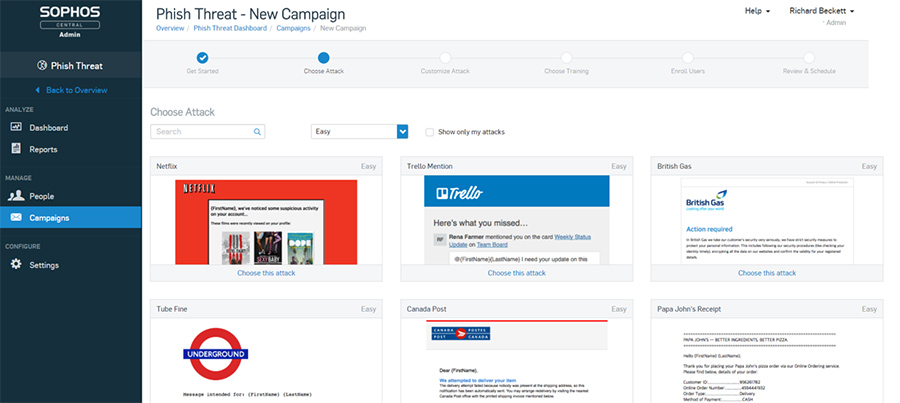Click Back to Overview link

[76, 90]
